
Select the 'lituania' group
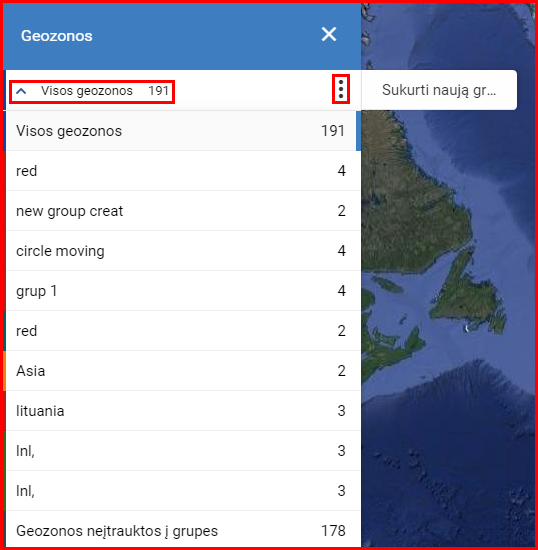click(x=183, y=411)
